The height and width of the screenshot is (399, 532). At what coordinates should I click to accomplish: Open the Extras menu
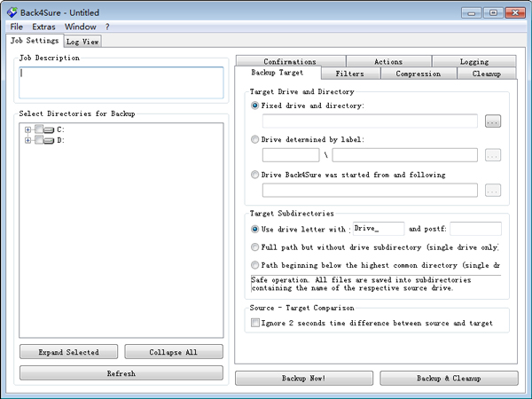[43, 27]
